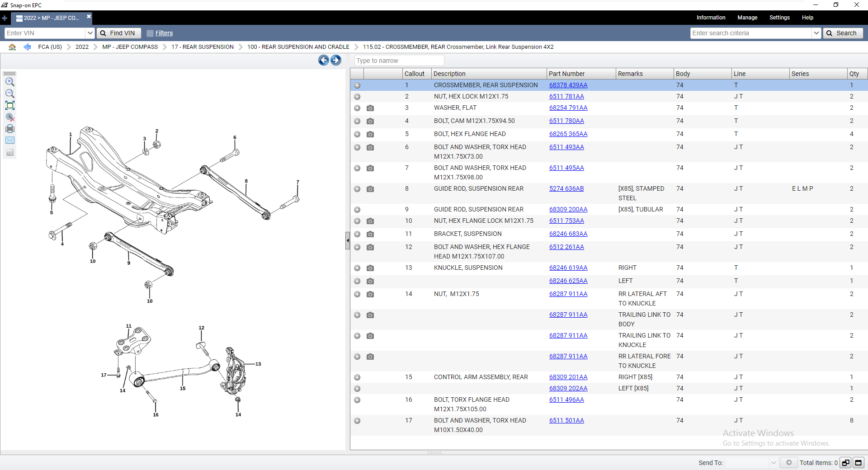Click 100 - REAR SUSPENSION AND CRADLE breadcrumb
868x470 pixels.
click(x=298, y=47)
